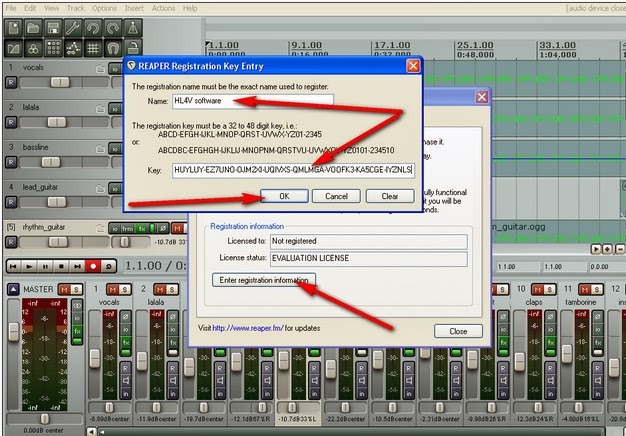The height and width of the screenshot is (436, 626).
Task: Click the Clear button in the registration dialog
Action: click(x=390, y=196)
